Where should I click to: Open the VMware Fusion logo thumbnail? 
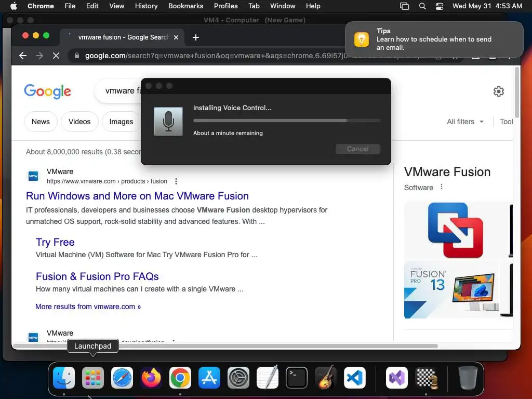click(x=455, y=230)
